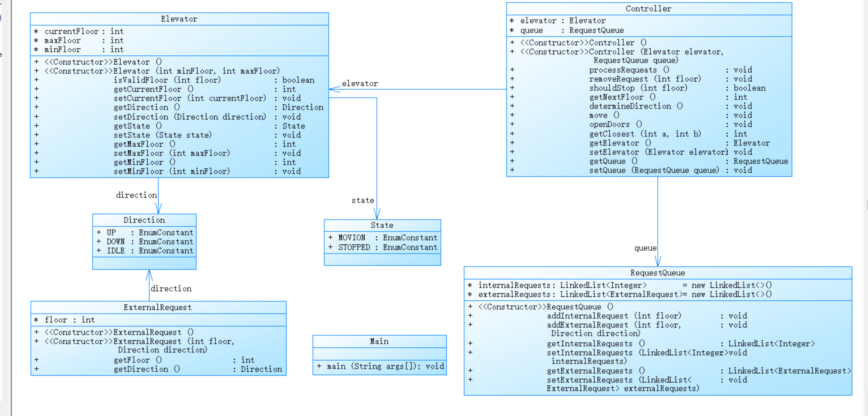
Task: Select the RequestQueue class title
Action: tap(657, 273)
